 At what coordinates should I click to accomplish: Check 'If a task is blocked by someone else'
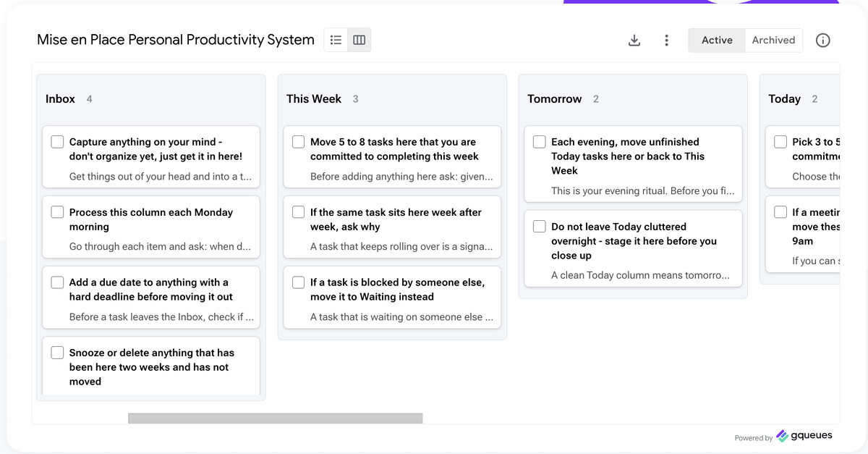click(x=298, y=282)
